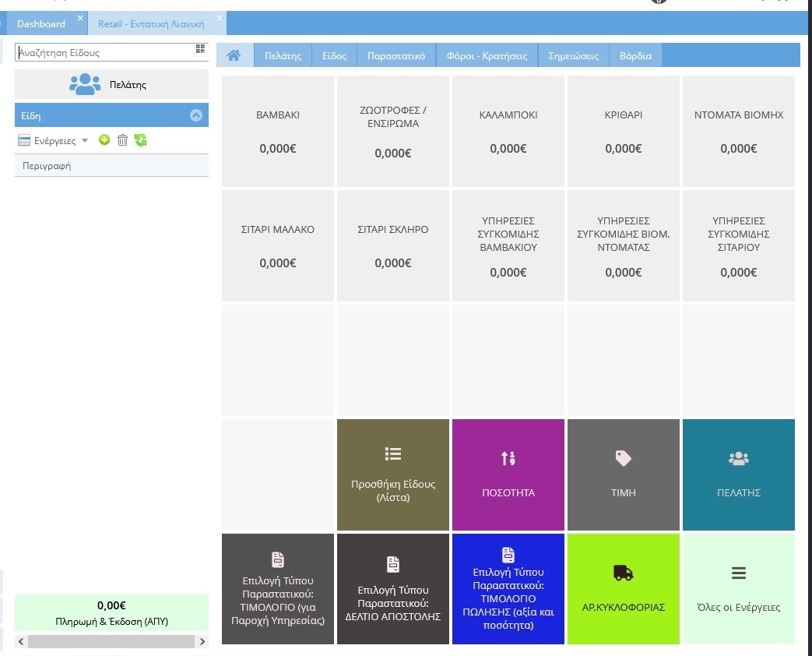Click the Αναζήτηση Είδους search field
The width and height of the screenshot is (812, 656).
[x=104, y=53]
